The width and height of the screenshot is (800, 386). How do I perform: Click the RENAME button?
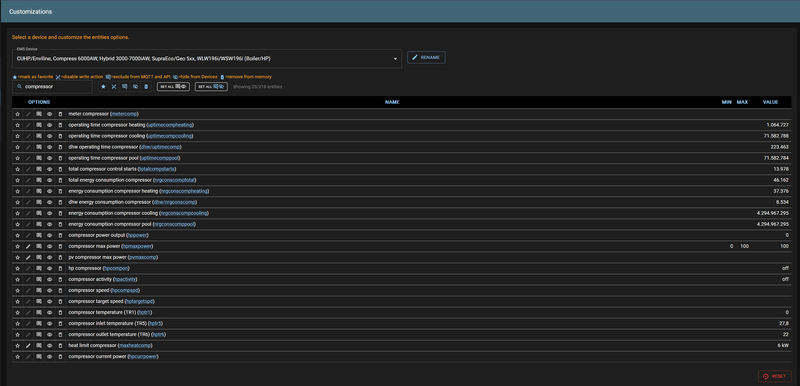[x=426, y=58]
